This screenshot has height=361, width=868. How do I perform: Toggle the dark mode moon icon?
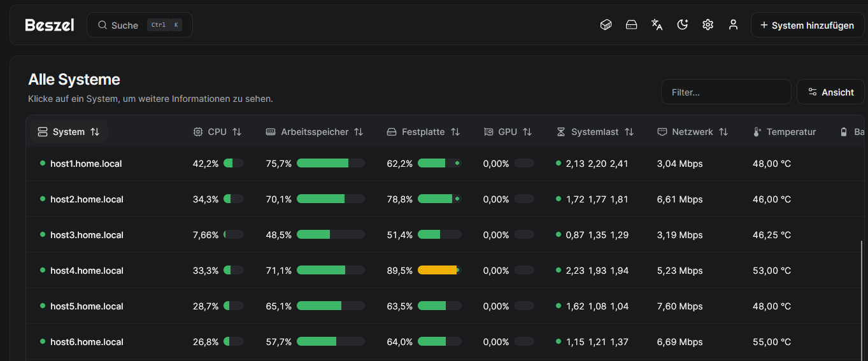(682, 25)
